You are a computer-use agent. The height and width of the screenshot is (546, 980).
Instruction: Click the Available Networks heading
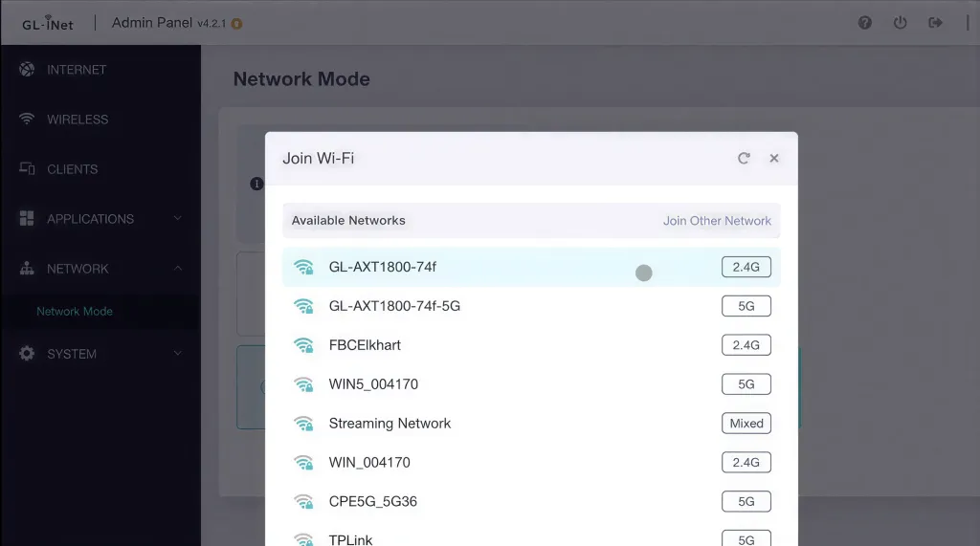(x=348, y=221)
